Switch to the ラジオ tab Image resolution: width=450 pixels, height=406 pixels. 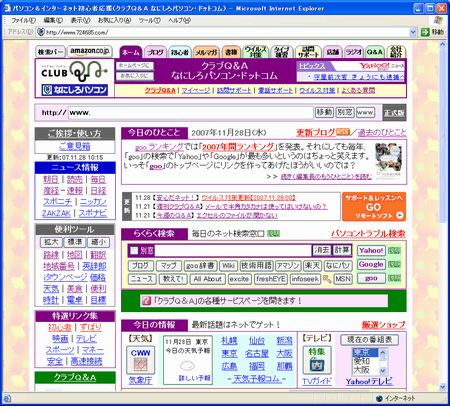354,52
